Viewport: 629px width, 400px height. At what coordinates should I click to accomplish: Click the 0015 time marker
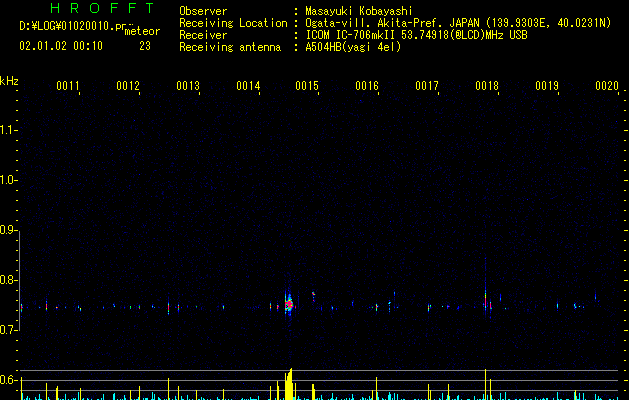coord(307,86)
